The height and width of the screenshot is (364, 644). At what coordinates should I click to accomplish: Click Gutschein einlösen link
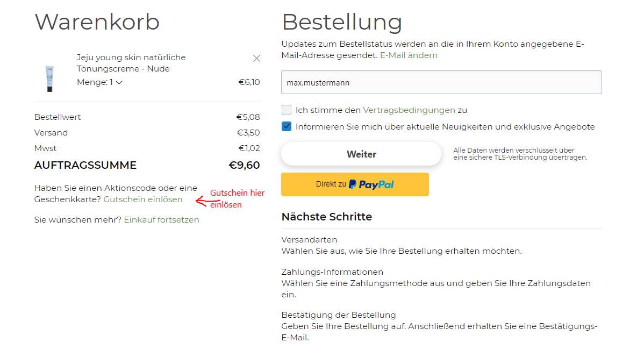[143, 199]
